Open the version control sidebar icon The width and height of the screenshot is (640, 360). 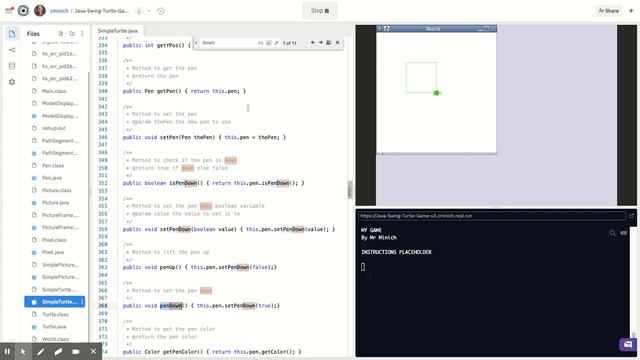click(12, 50)
